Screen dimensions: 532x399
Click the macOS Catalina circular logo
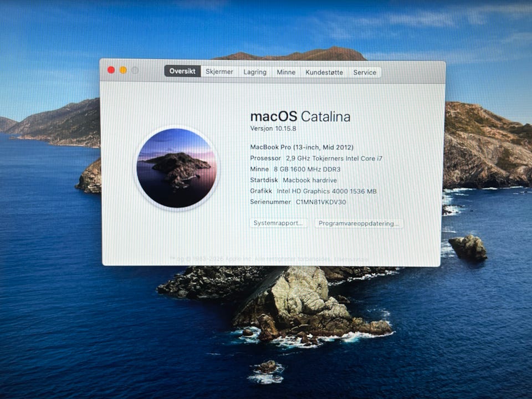176,168
